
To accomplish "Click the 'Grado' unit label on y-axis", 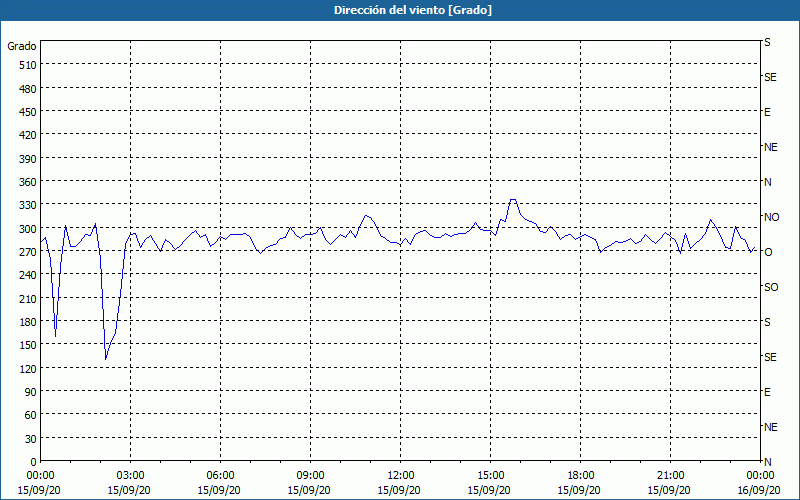I will (22, 46).
